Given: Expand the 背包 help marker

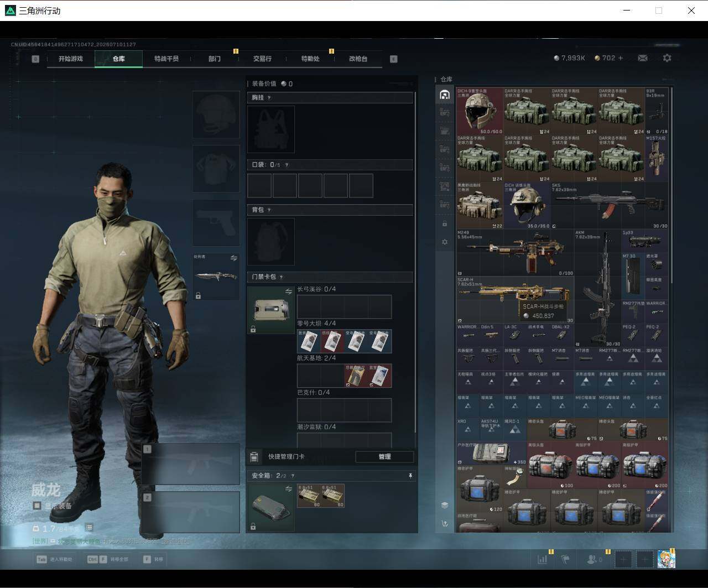Looking at the screenshot, I should [x=269, y=210].
